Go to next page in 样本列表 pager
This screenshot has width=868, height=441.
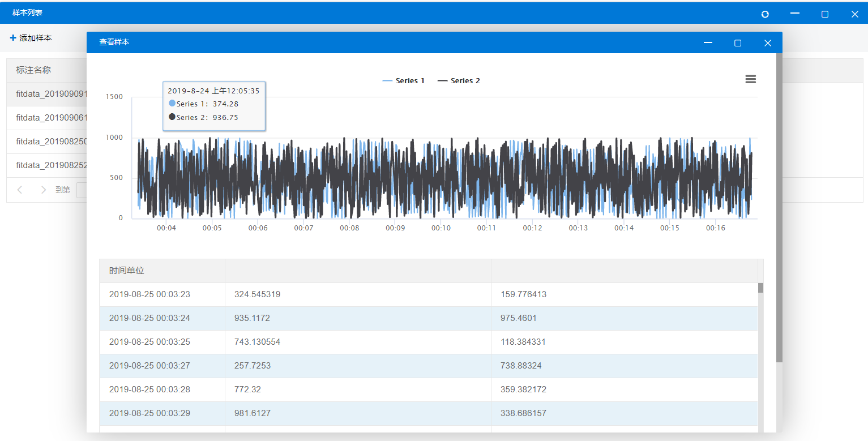point(44,190)
